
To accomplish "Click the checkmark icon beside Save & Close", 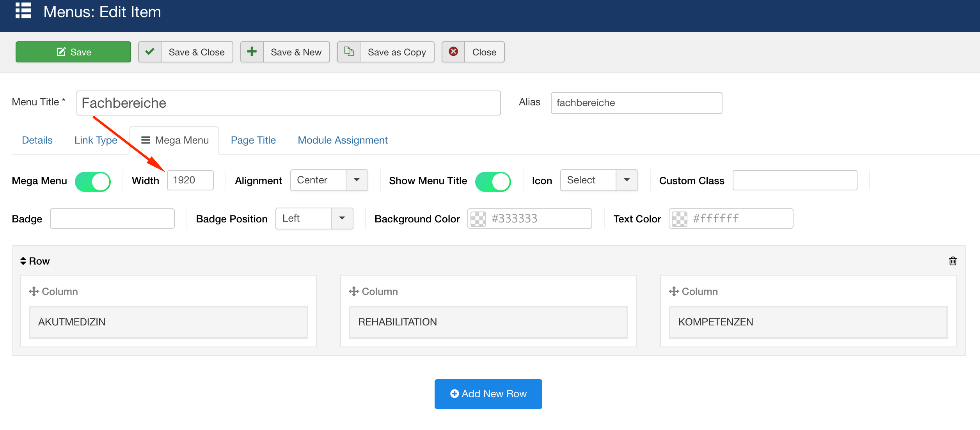I will (150, 52).
